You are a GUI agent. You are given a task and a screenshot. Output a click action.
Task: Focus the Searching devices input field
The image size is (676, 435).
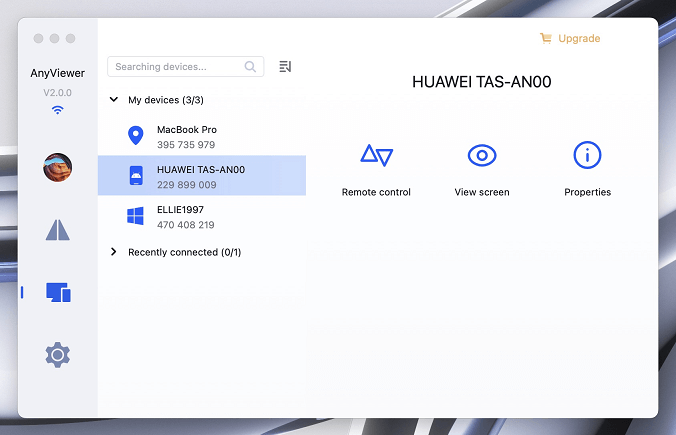click(185, 66)
